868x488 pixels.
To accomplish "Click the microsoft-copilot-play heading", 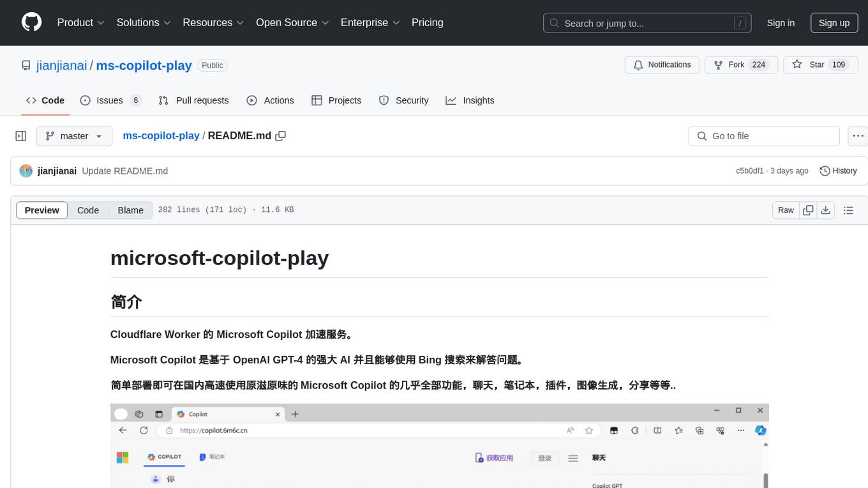I will pos(220,257).
